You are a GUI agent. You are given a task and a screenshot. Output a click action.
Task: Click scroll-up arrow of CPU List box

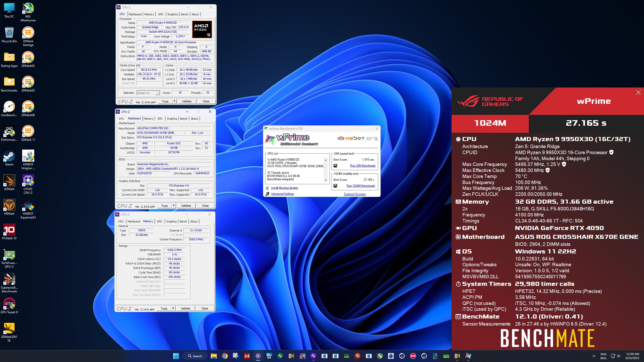[326, 160]
